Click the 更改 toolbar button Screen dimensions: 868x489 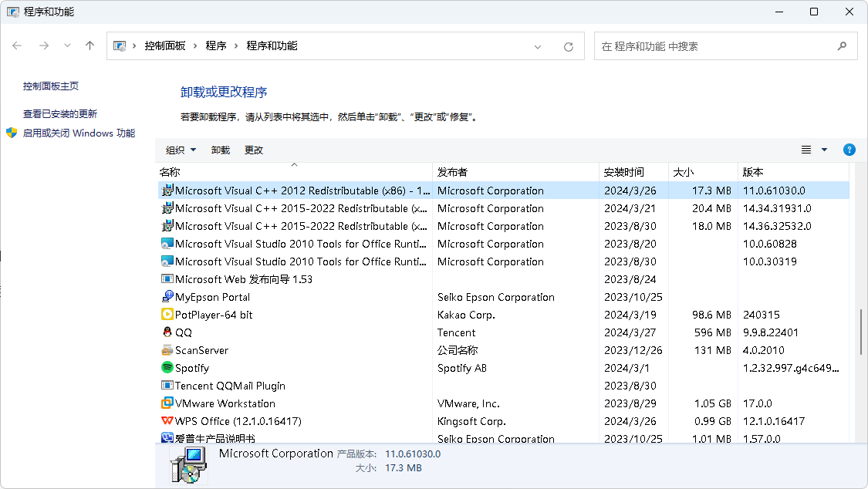click(x=254, y=150)
